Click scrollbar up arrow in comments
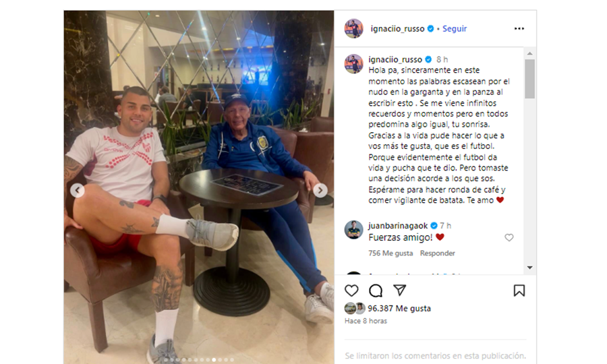The image size is (607, 364). 529,53
